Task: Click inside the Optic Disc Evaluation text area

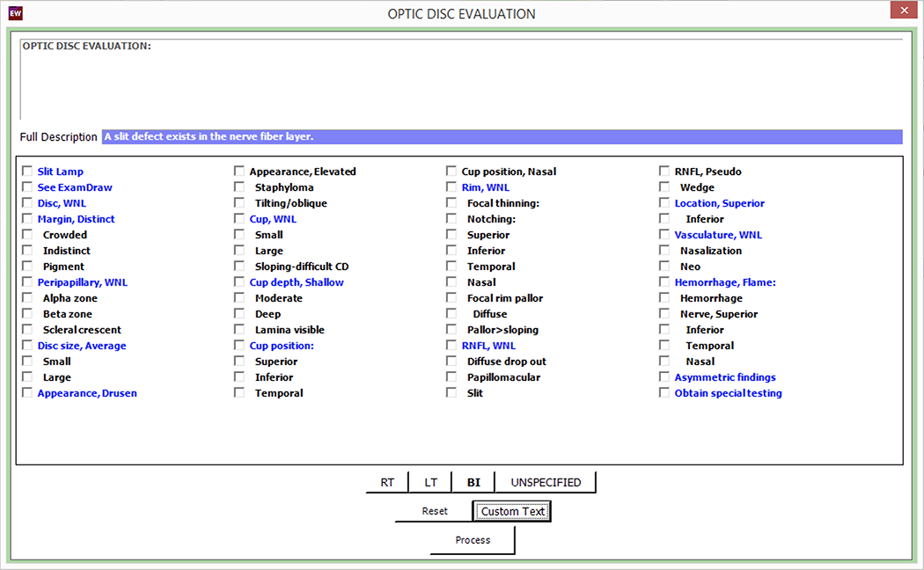Action: tap(461, 84)
